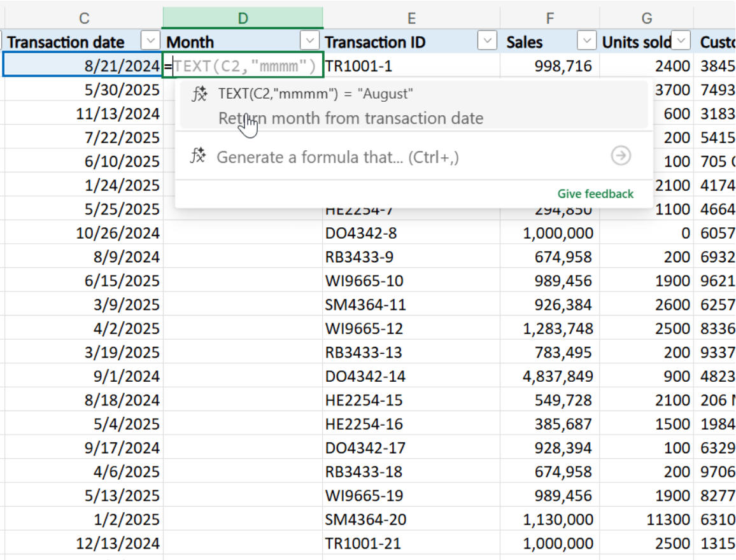
Task: Select column F header
Action: point(549,18)
